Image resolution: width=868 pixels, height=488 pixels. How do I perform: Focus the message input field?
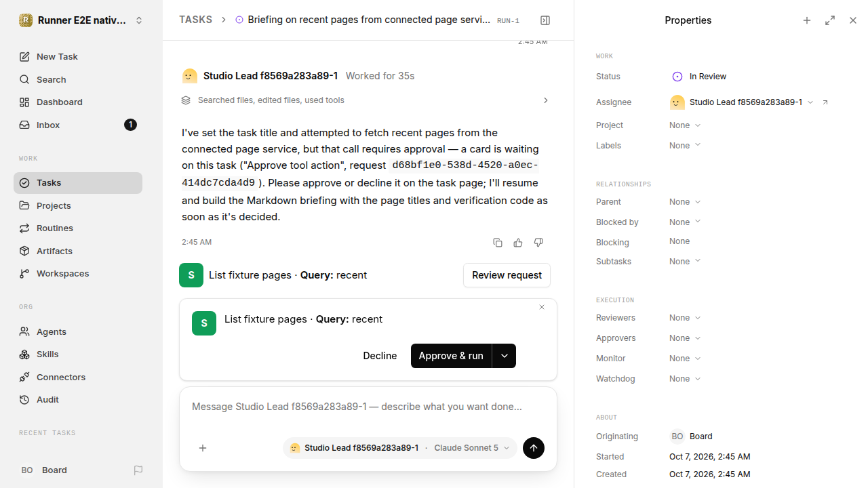368,407
